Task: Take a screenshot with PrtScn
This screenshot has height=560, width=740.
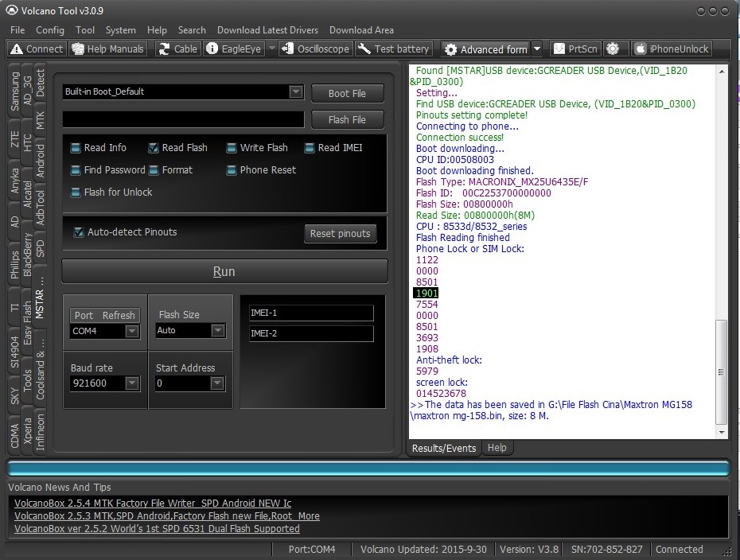Action: coord(576,49)
